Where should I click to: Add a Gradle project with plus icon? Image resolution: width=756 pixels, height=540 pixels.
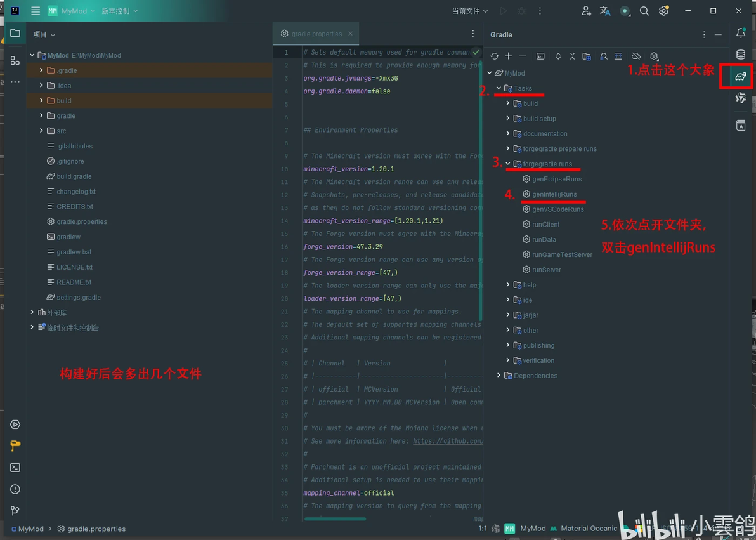click(508, 56)
